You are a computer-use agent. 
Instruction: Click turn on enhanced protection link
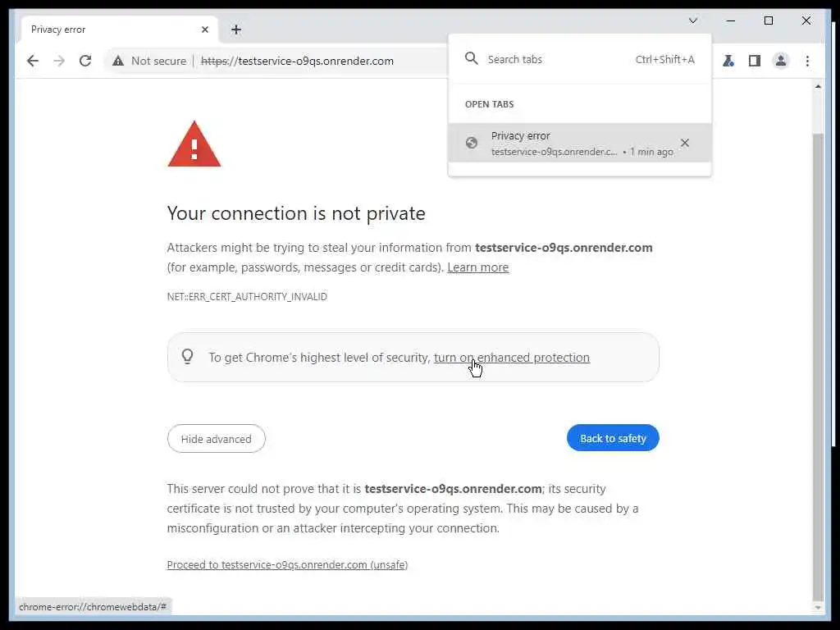coord(512,358)
